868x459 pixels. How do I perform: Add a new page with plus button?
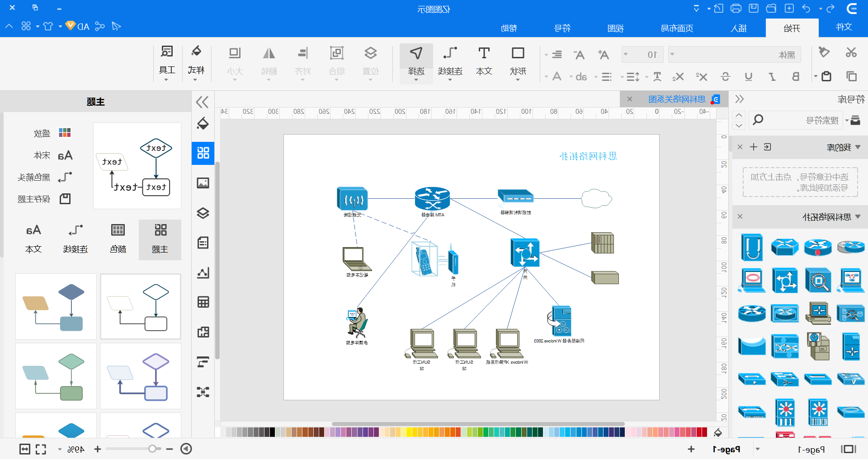click(x=691, y=449)
